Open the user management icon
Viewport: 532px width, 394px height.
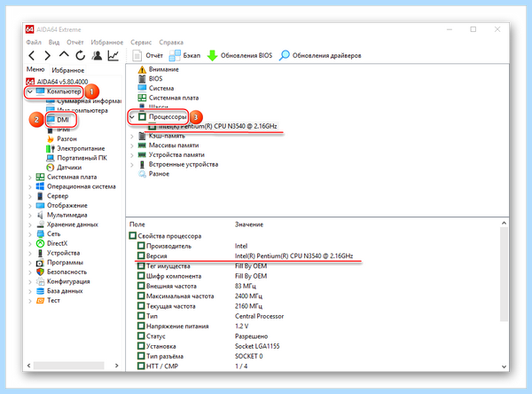[x=97, y=55]
